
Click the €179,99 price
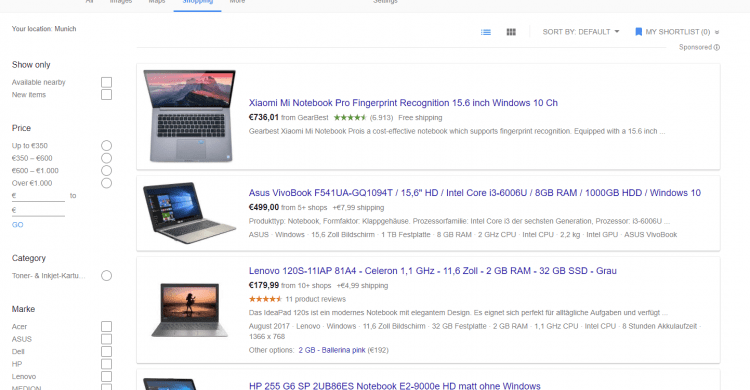(x=264, y=285)
